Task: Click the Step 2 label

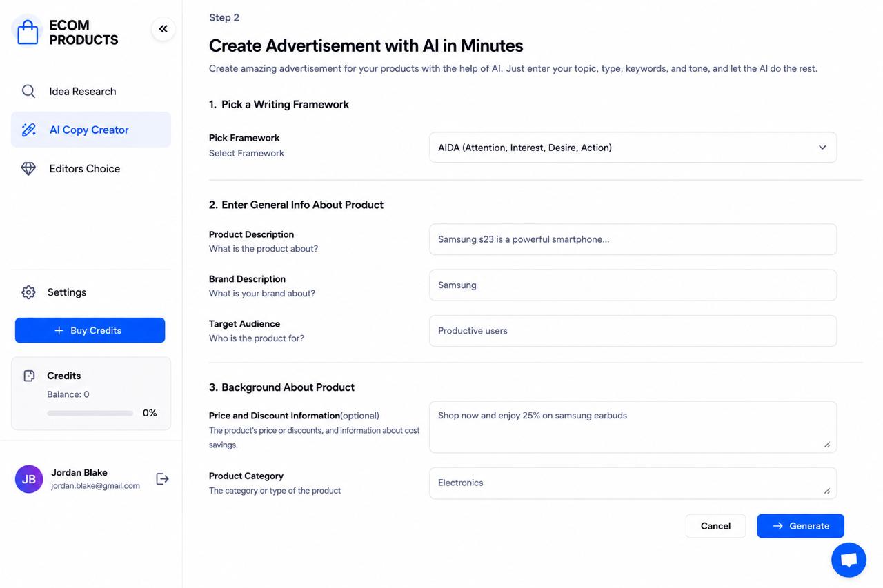Action: (224, 17)
